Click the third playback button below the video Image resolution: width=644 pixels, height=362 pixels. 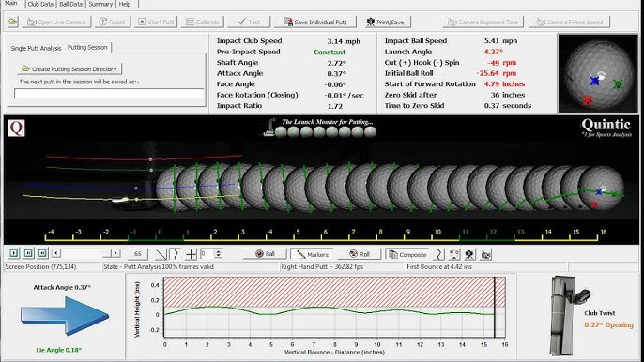click(42, 253)
